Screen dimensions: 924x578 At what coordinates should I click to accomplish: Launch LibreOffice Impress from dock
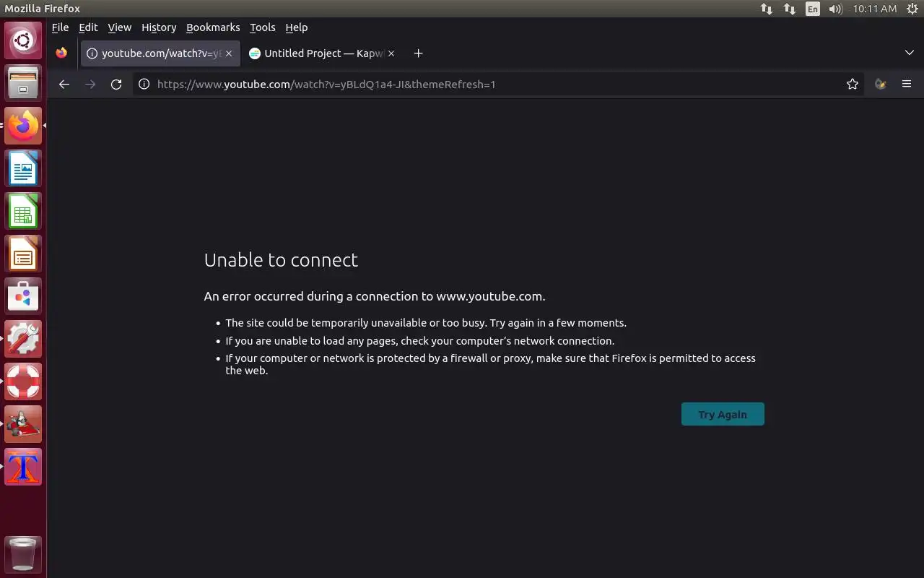tap(23, 254)
